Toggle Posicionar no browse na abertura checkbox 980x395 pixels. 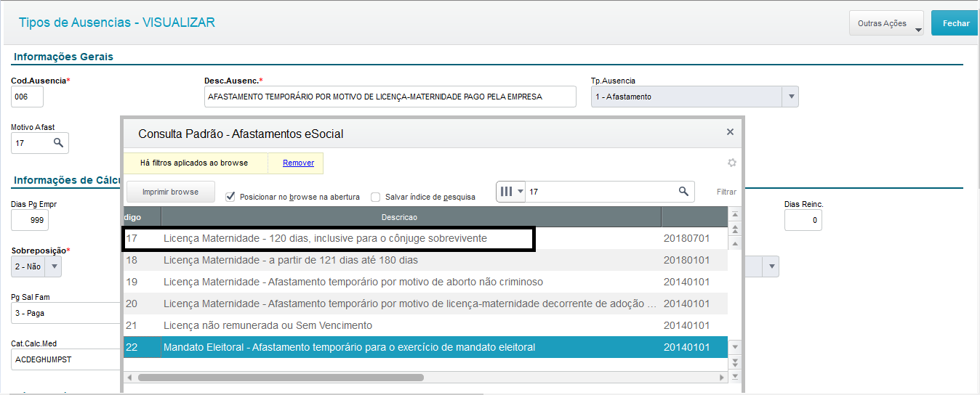(230, 196)
